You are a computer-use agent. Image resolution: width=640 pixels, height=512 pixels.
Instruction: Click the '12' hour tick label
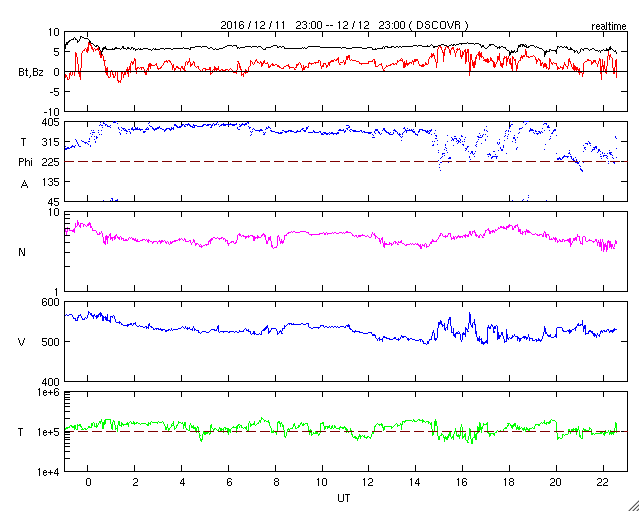point(369,483)
